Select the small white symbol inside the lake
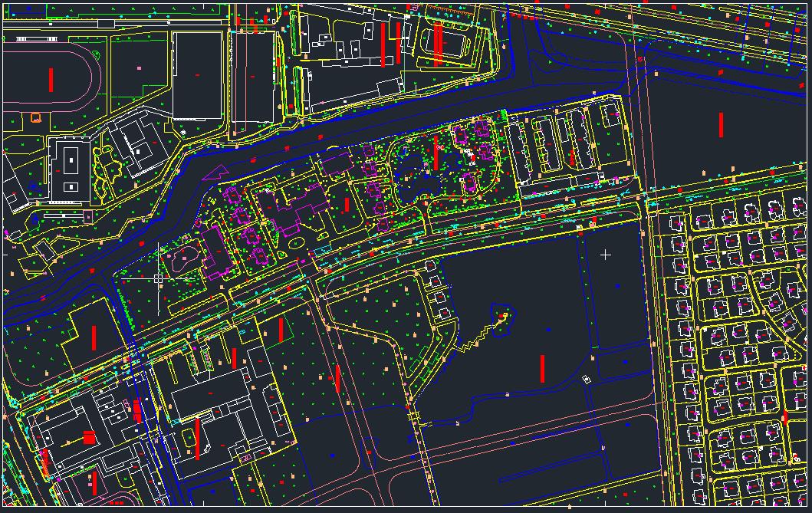The width and height of the screenshot is (812, 513). (x=587, y=380)
